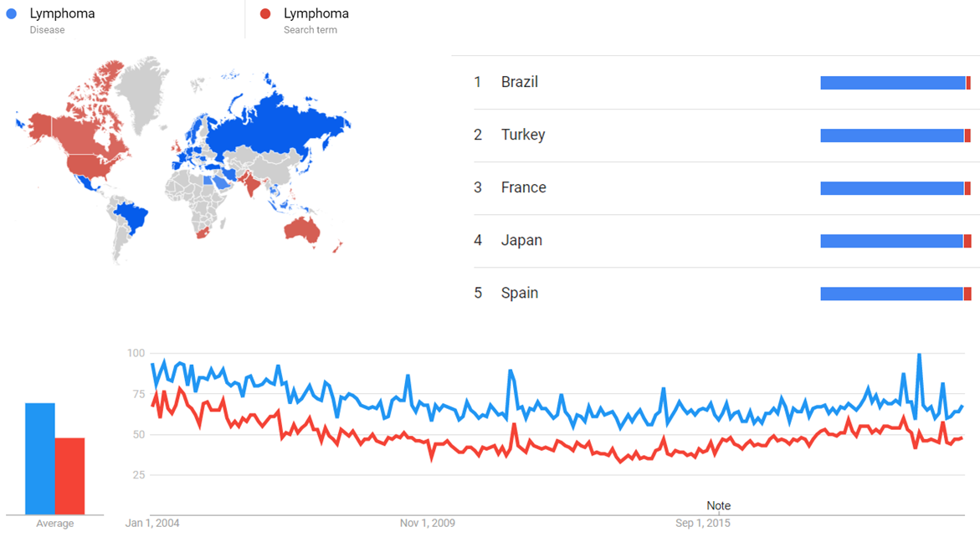Click the blue Lymphoma Disease legend dot

[x=12, y=14]
